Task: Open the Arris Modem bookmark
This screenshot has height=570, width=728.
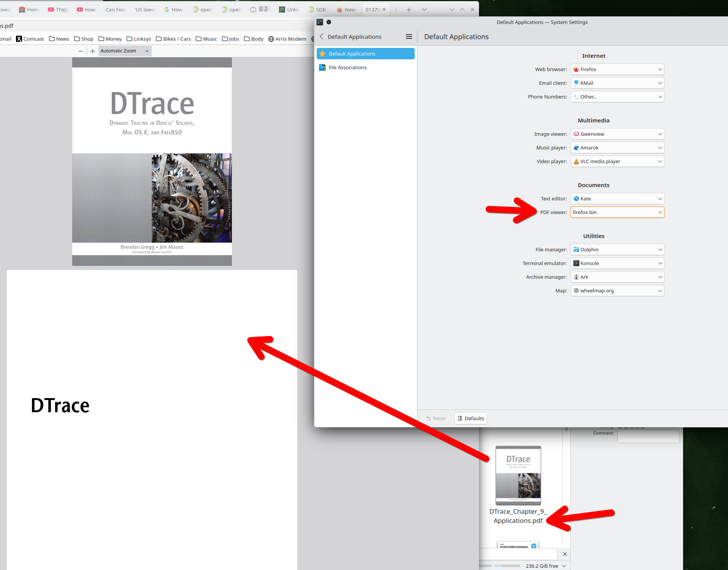Action: pyautogui.click(x=287, y=39)
